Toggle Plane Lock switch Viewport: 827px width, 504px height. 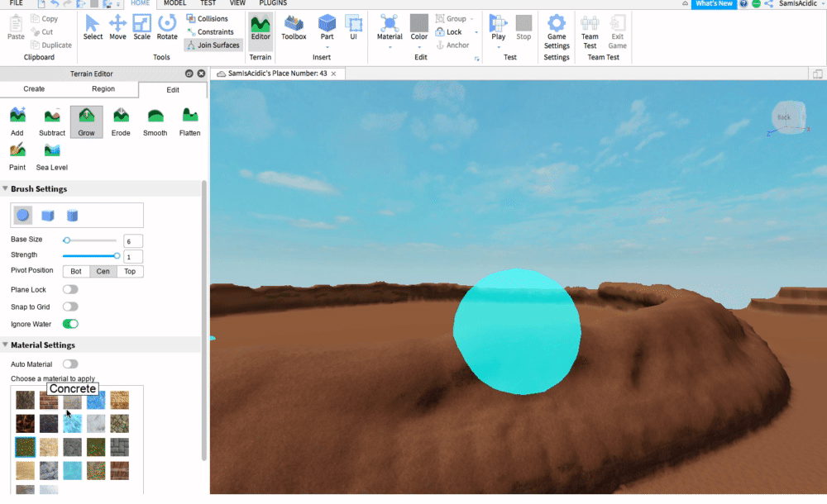click(x=70, y=289)
